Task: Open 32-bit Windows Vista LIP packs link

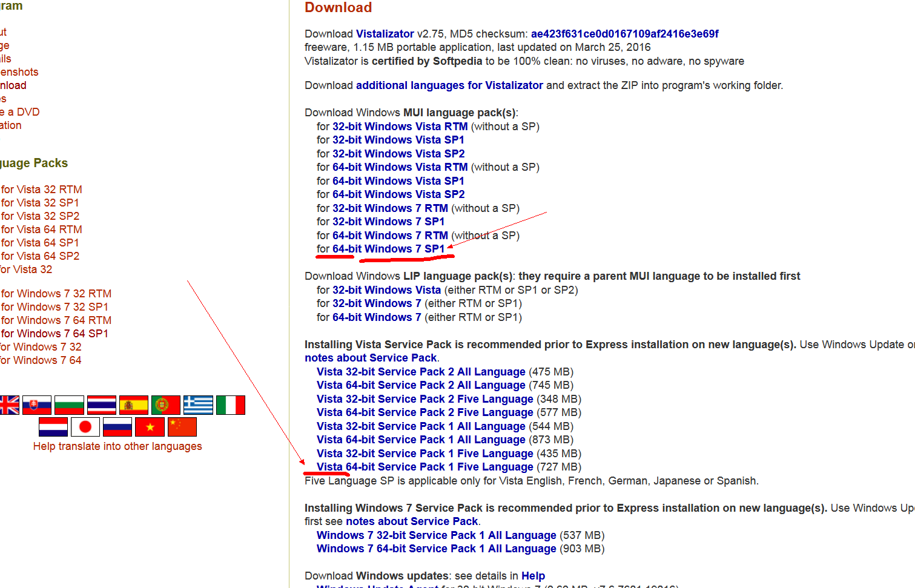Action: (x=387, y=290)
